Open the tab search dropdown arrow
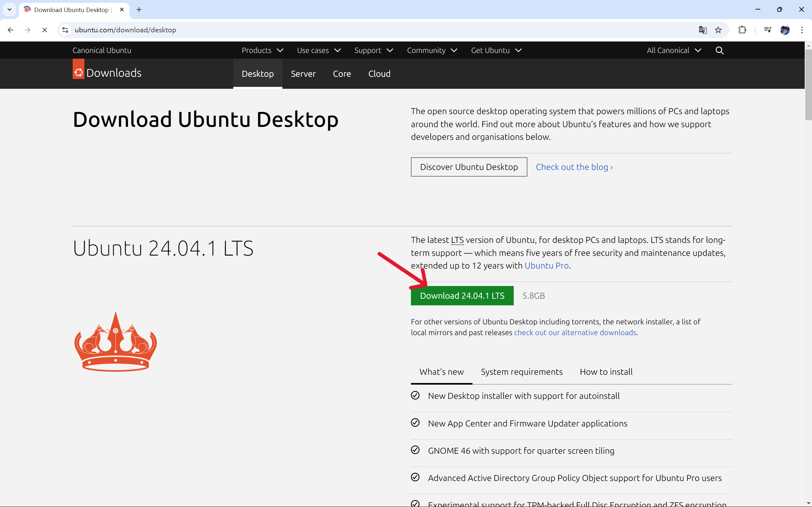The width and height of the screenshot is (812, 507). [x=10, y=10]
